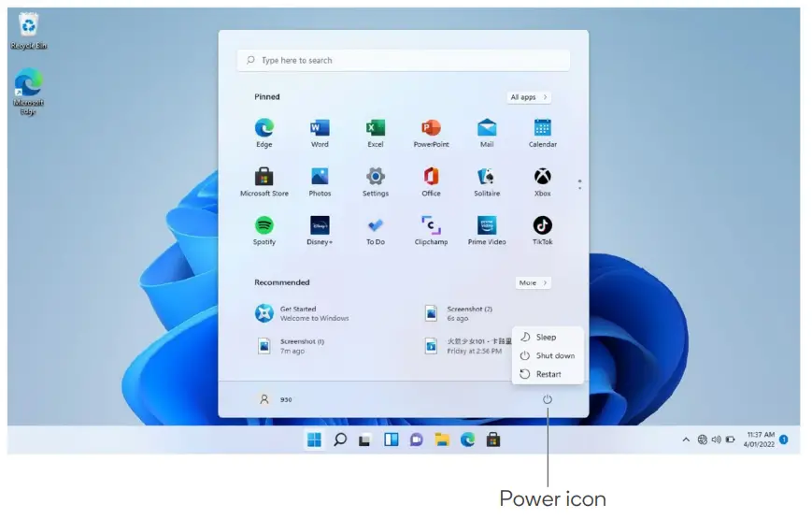
Task: Choose Shut down from the power menu
Action: (548, 355)
